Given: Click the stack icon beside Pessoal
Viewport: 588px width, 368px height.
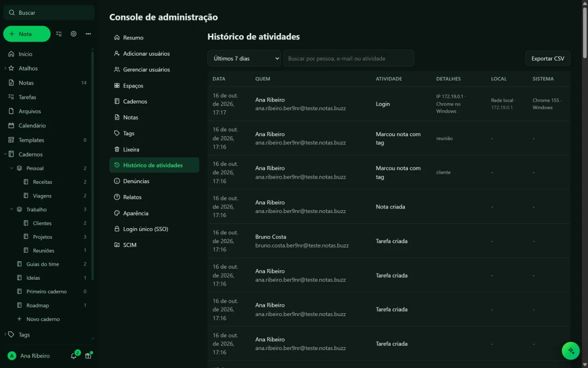Looking at the screenshot, I should pos(19,168).
